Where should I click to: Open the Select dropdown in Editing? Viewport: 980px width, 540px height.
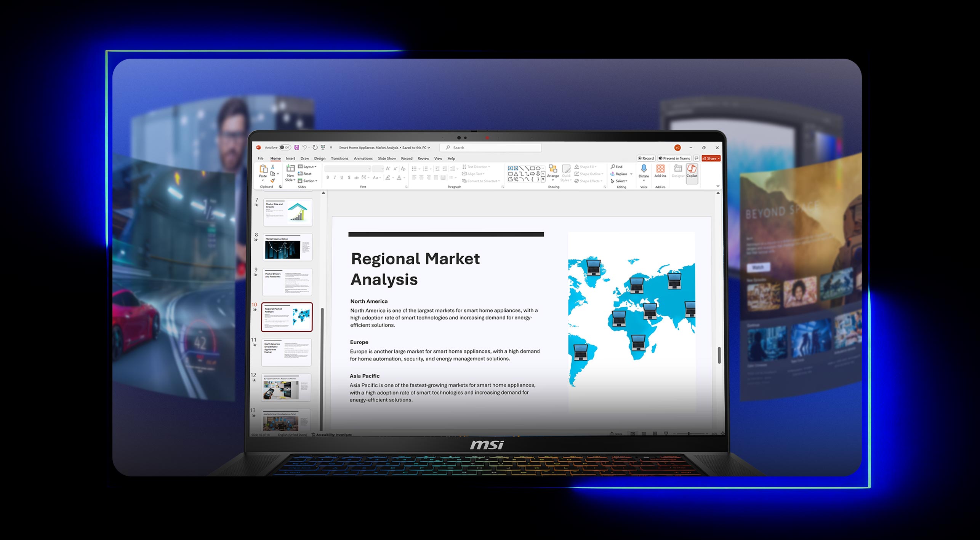click(x=620, y=181)
